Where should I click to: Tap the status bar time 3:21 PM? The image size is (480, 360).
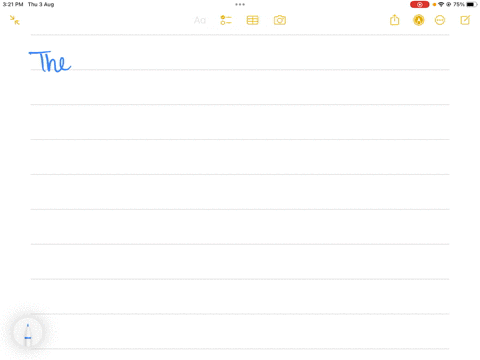click(13, 4)
